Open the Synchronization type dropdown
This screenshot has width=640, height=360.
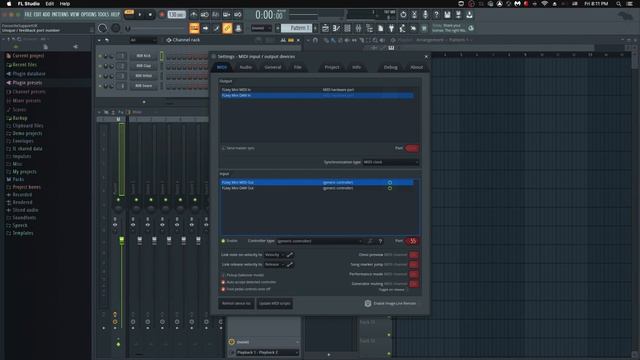[x=391, y=162]
